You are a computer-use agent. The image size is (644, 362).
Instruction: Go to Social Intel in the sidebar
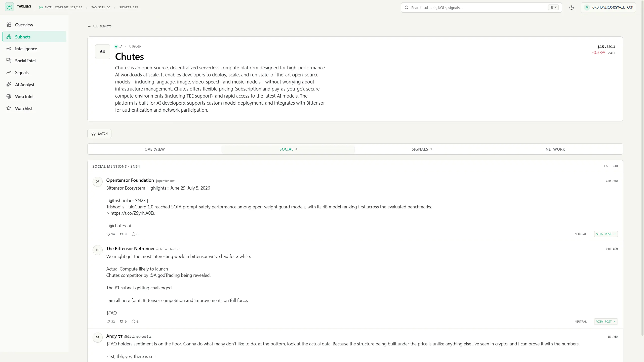click(34, 61)
